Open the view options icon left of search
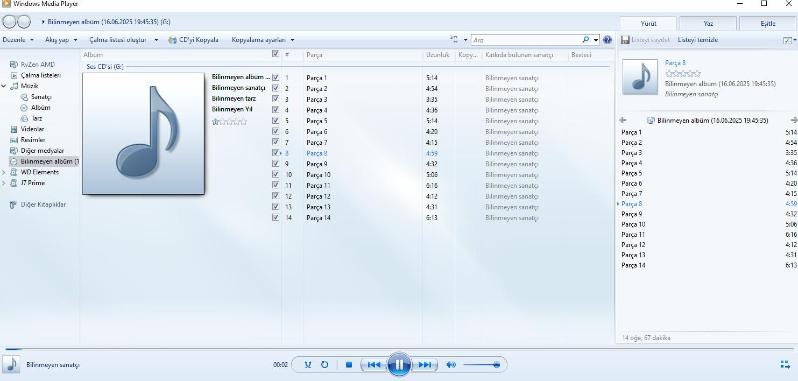The width and height of the screenshot is (798, 381). tap(454, 40)
